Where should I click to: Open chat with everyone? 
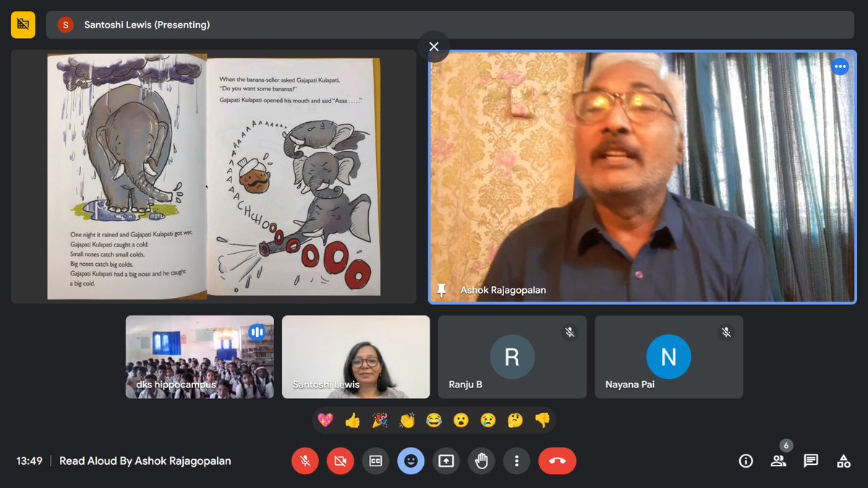(811, 461)
